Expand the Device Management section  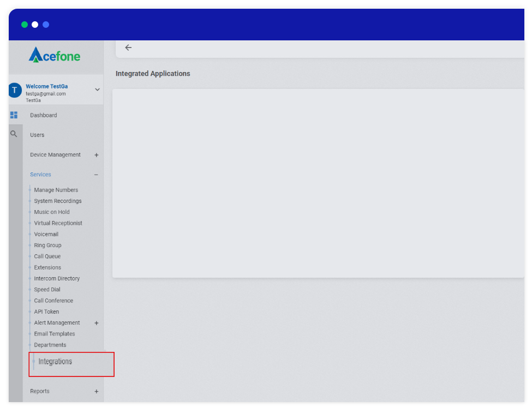97,155
